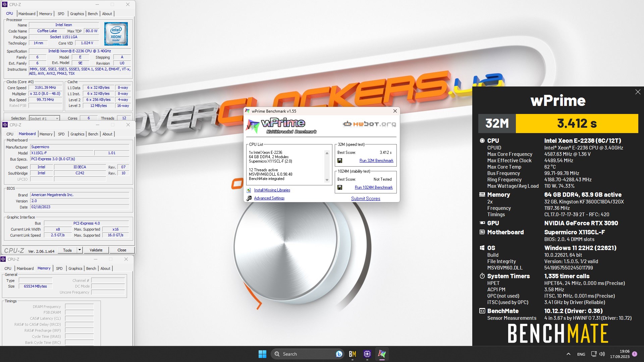The height and width of the screenshot is (362, 644).
Task: Click the Tools button in CPU-Z
Action: tap(67, 250)
